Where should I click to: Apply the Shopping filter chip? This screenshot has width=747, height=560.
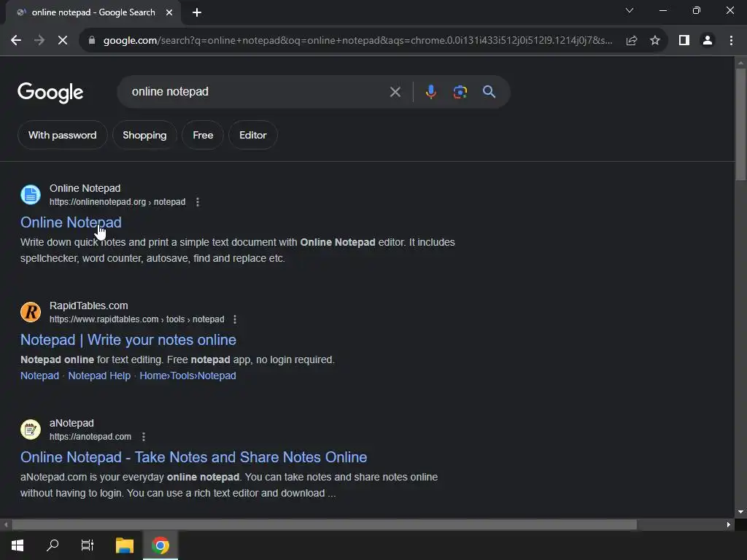point(145,135)
